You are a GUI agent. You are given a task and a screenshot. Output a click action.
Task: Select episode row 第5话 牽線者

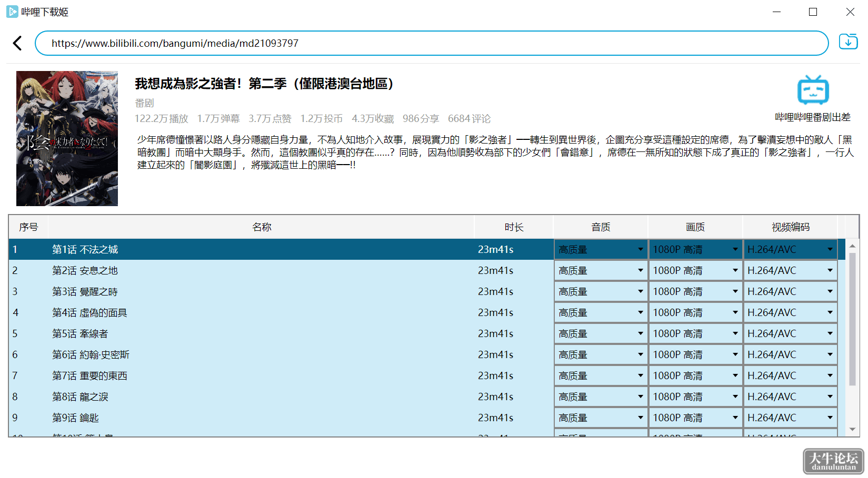[x=427, y=333]
